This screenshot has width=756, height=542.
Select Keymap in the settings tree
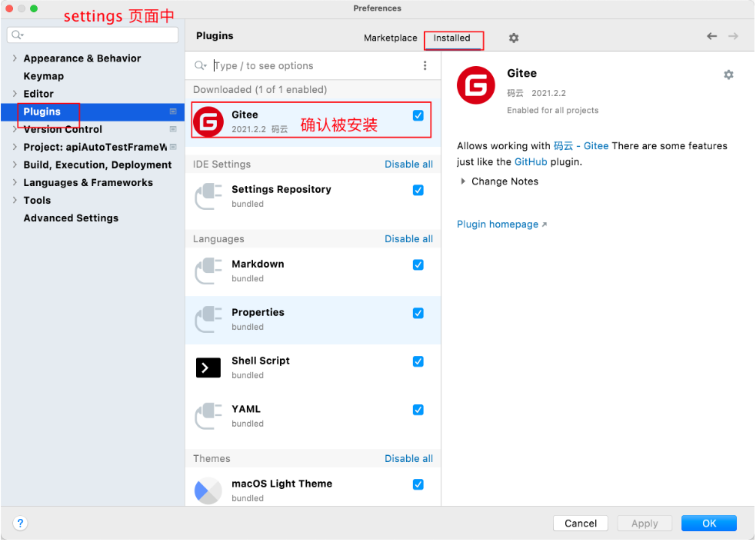tap(43, 76)
